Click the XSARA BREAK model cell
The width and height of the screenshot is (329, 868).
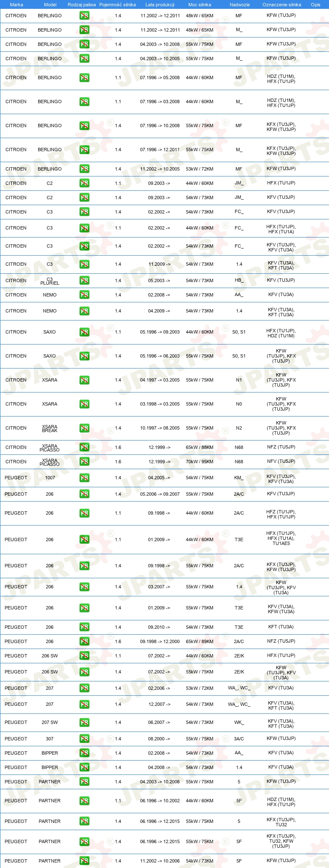click(50, 428)
